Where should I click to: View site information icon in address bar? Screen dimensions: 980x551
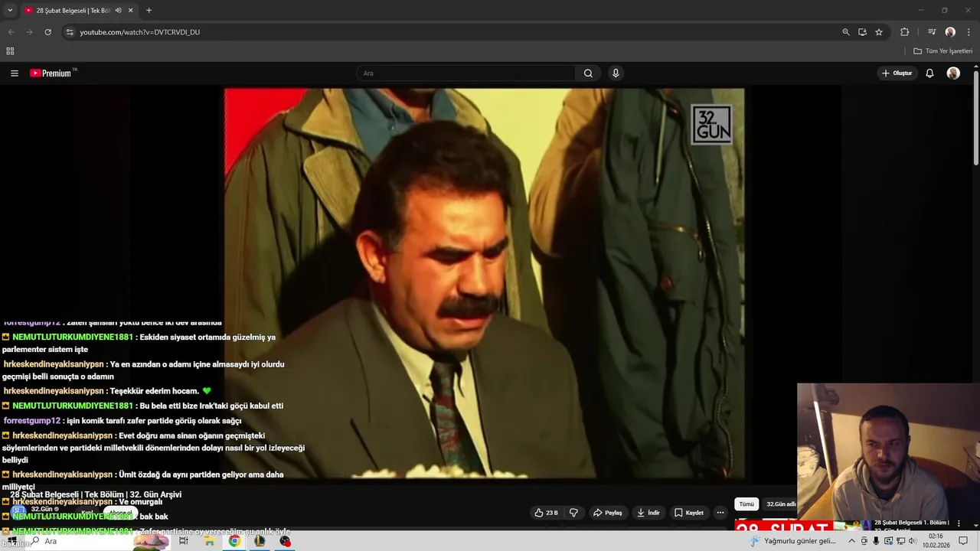click(70, 32)
